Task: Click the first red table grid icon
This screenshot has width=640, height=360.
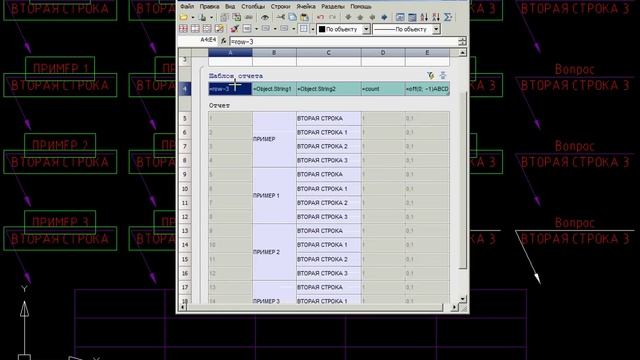Action: 184,29
